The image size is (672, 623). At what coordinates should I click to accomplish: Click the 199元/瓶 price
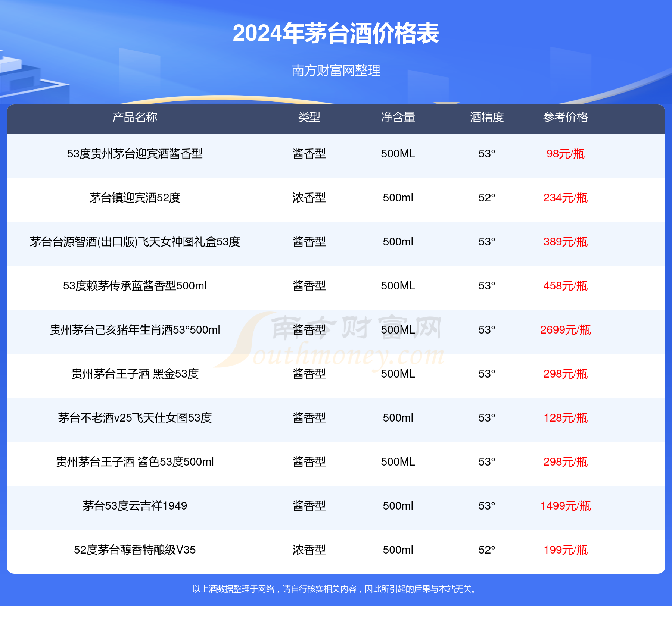[566, 550]
